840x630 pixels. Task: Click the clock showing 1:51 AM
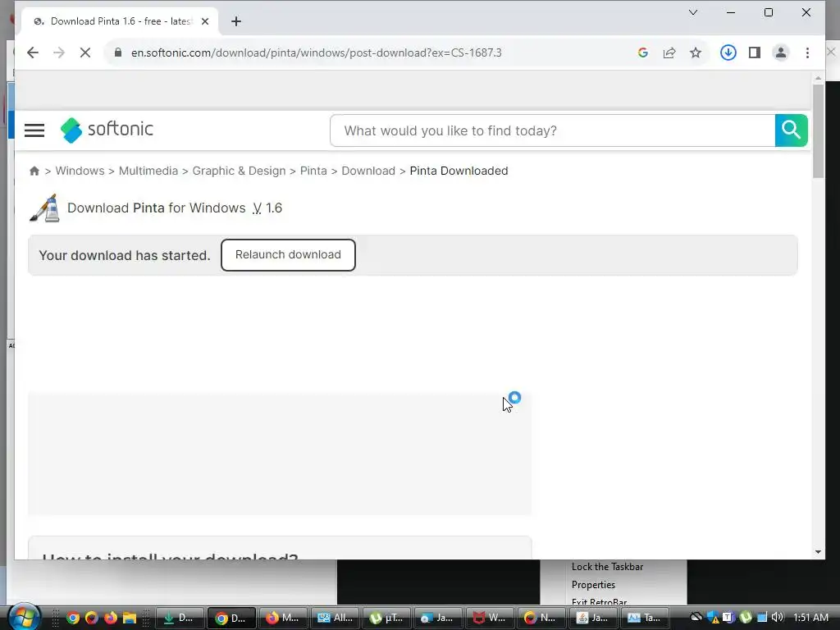(810, 618)
